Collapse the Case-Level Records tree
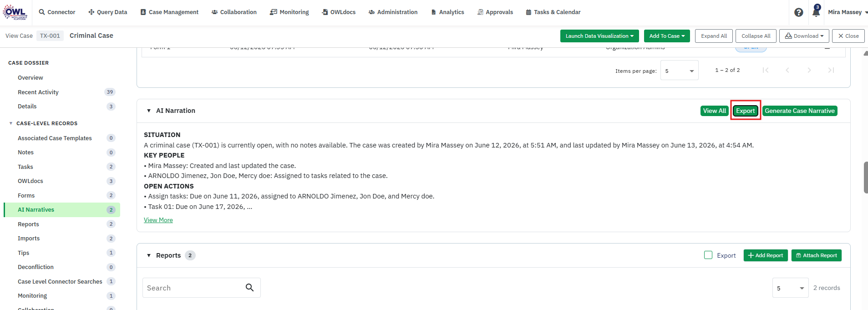868x310 pixels. pyautogui.click(x=11, y=123)
